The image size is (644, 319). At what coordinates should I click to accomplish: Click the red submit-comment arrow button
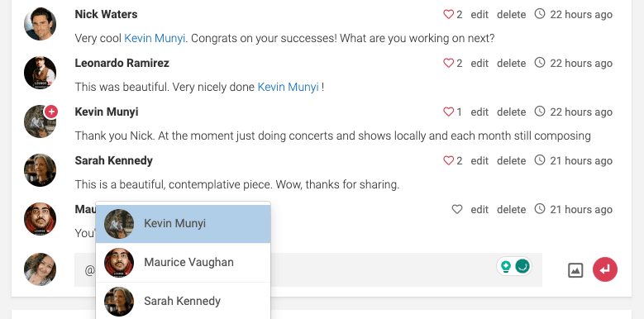tap(605, 269)
